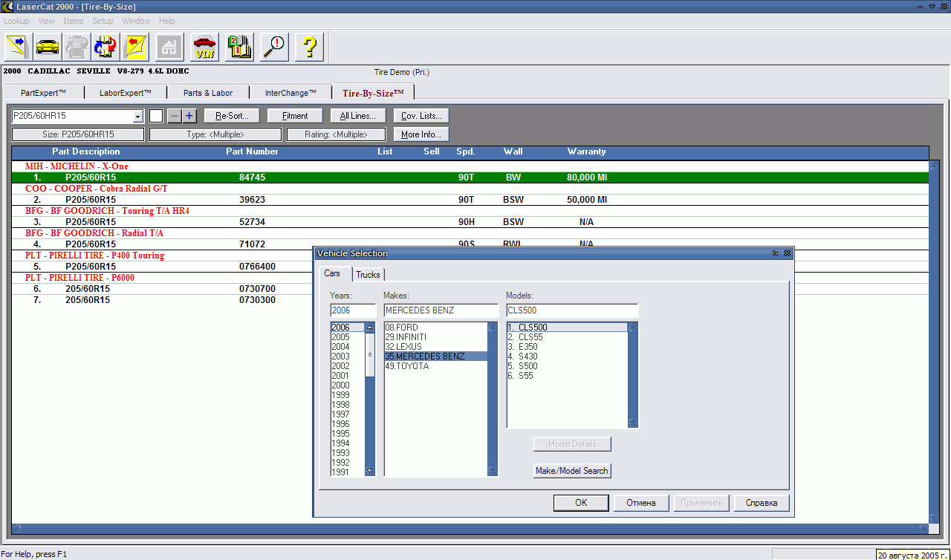Select the Cooper Cobra part 39623 row

click(x=470, y=200)
